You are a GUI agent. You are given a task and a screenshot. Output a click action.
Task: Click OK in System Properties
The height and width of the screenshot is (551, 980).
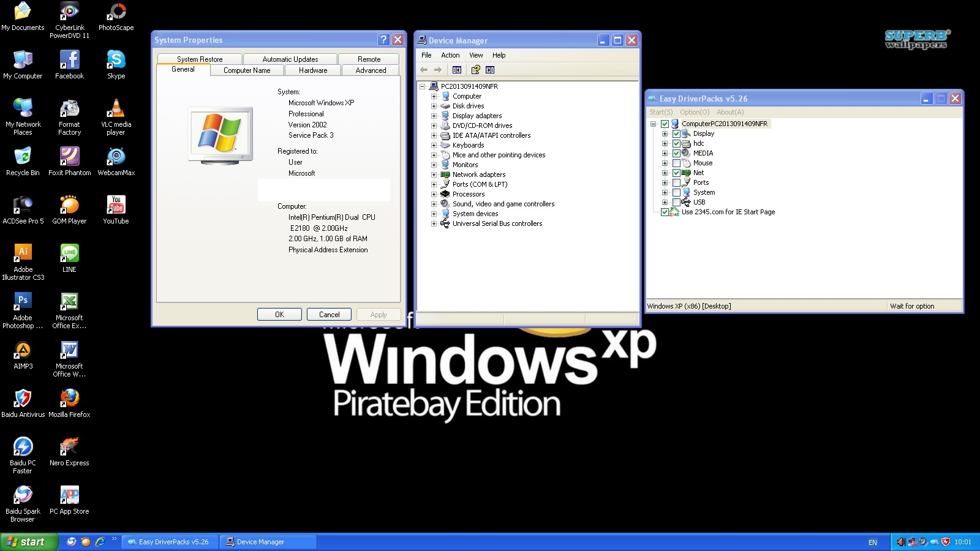pos(279,315)
